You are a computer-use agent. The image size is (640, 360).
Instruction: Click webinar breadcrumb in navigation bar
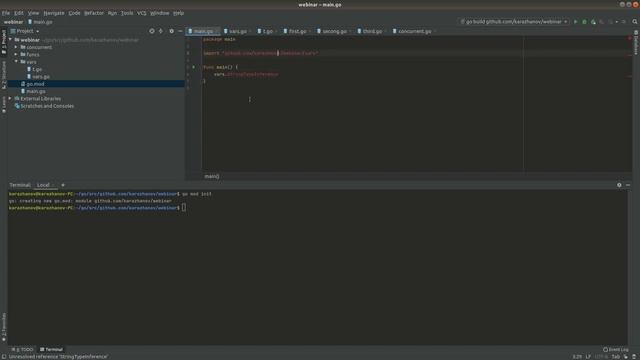pos(13,22)
